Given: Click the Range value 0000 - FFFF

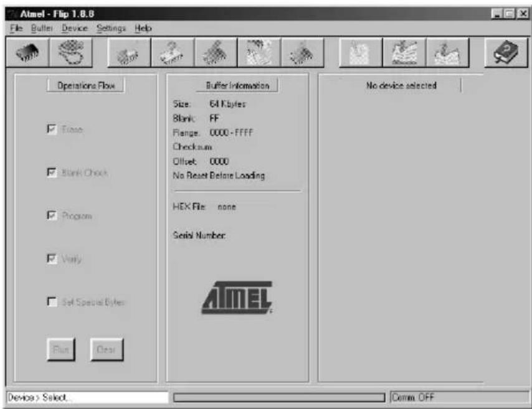Looking at the screenshot, I should pos(231,133).
